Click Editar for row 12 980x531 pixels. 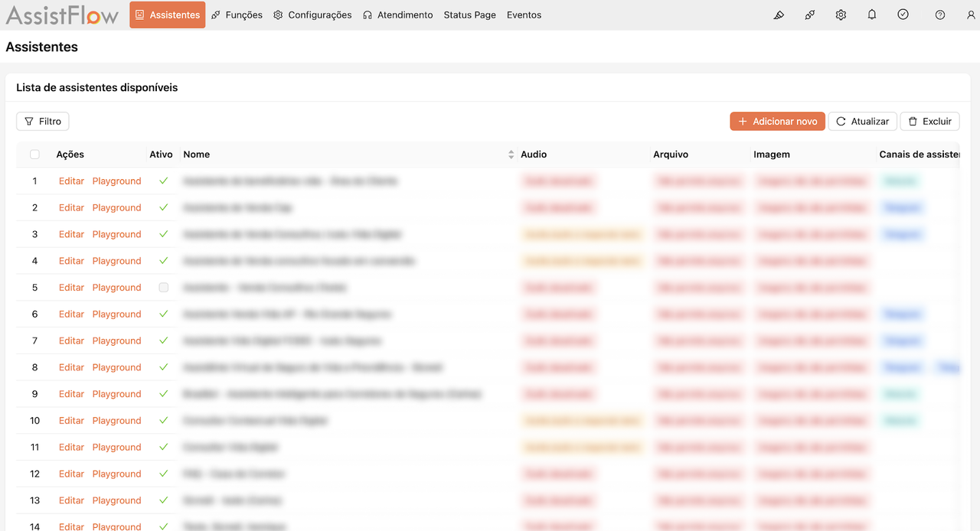(71, 474)
